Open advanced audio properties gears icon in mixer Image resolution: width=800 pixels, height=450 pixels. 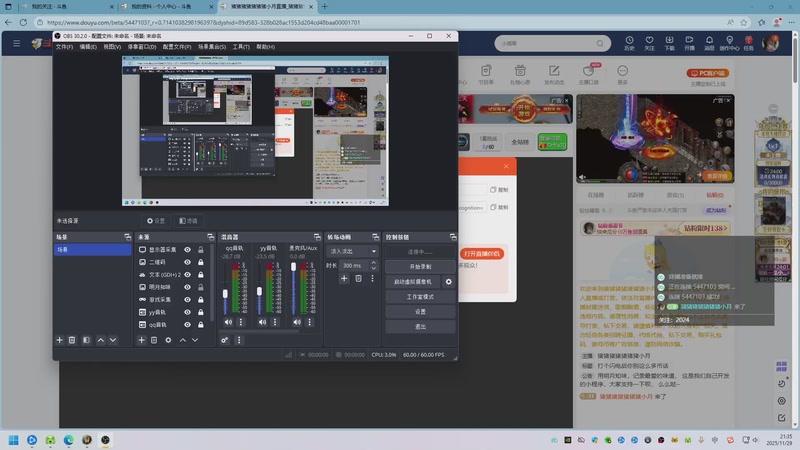click(224, 340)
